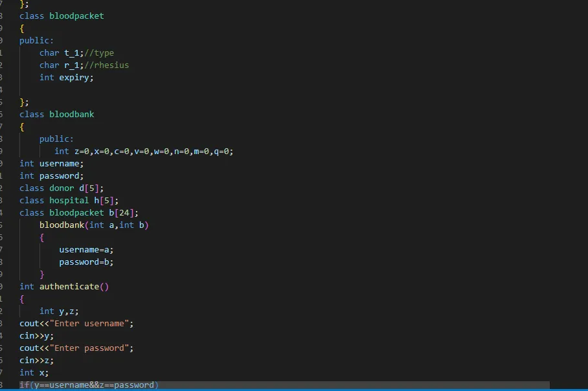Click the int password declaration
The width and height of the screenshot is (588, 391).
[50, 175]
